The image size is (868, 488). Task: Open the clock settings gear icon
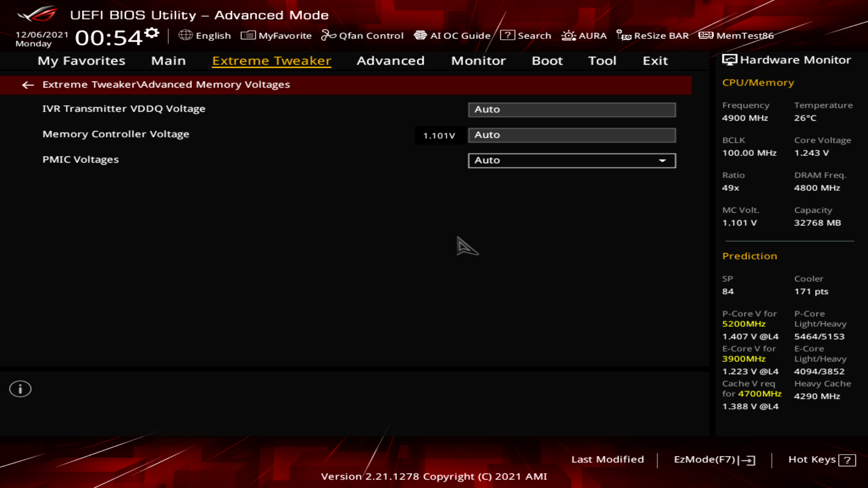pos(152,33)
